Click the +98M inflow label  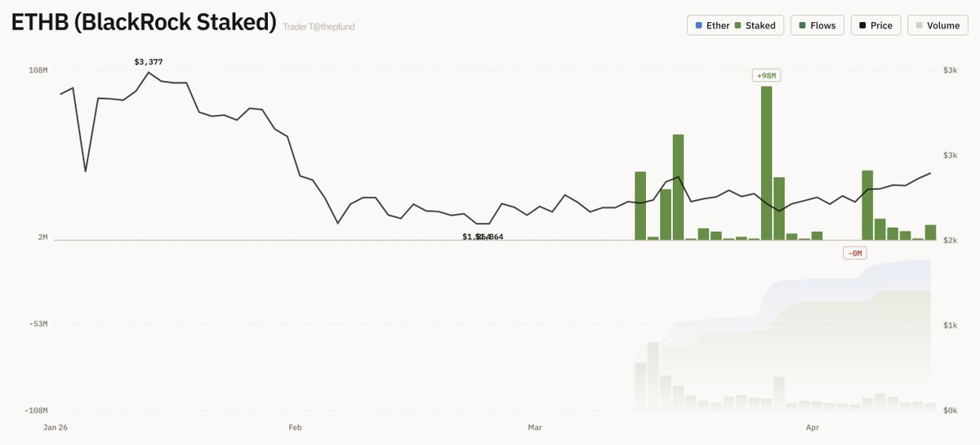[767, 76]
